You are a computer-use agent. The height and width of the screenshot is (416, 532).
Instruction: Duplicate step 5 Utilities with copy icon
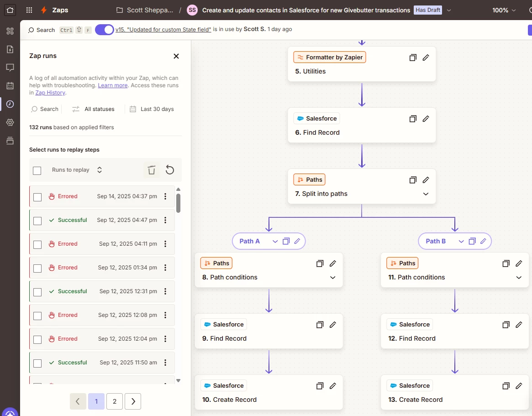point(413,58)
